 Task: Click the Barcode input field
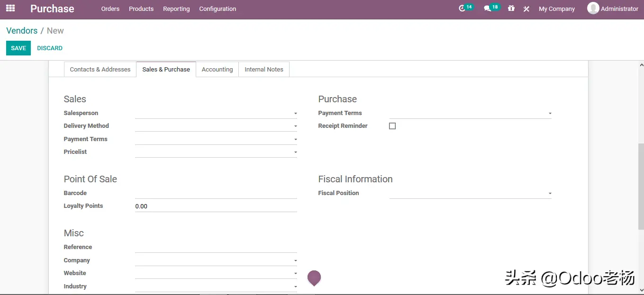(x=216, y=193)
